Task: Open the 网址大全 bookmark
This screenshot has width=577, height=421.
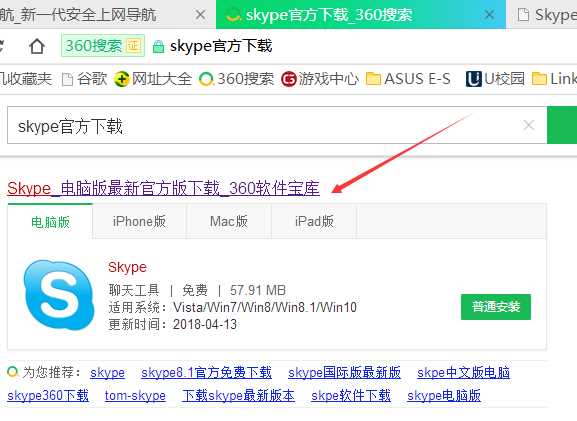Action: coord(153,79)
